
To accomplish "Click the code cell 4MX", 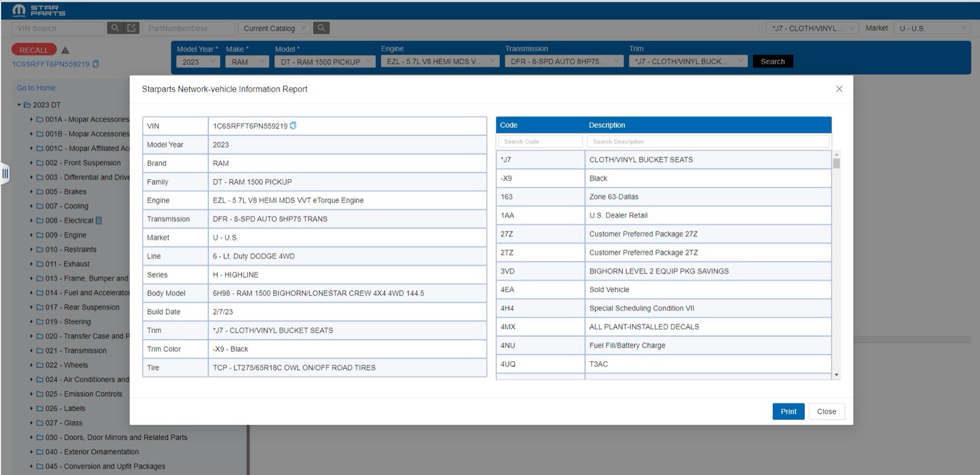I will pyautogui.click(x=540, y=327).
